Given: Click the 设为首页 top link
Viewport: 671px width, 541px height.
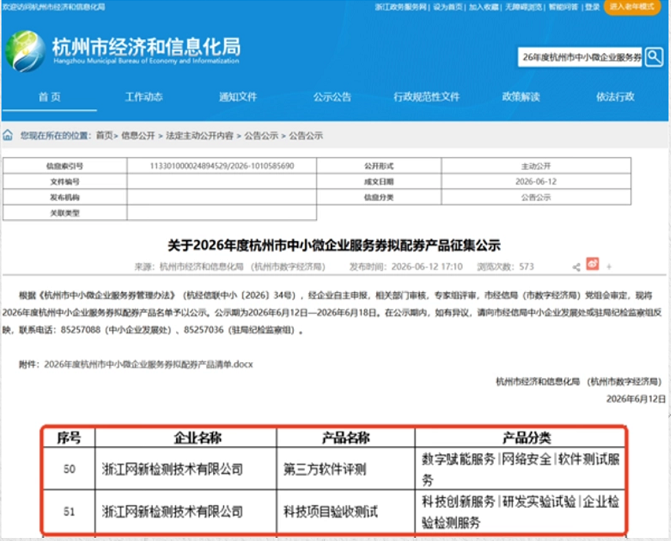Looking at the screenshot, I should point(448,7).
